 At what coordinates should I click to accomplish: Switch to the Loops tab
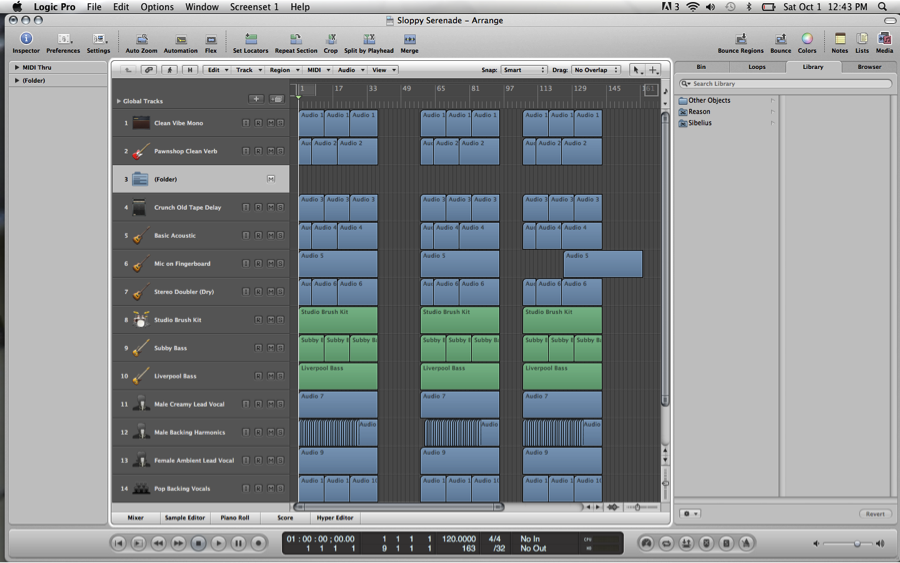(757, 67)
